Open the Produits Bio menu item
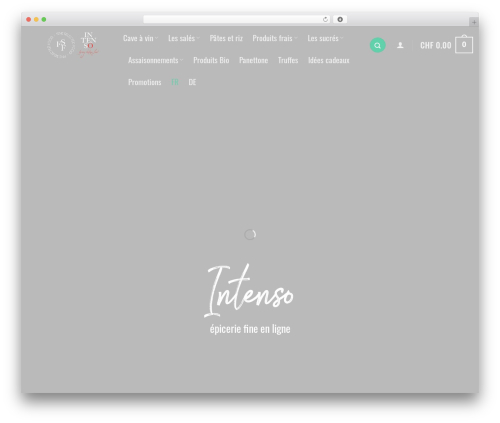This screenshot has width=500, height=423. click(x=211, y=60)
